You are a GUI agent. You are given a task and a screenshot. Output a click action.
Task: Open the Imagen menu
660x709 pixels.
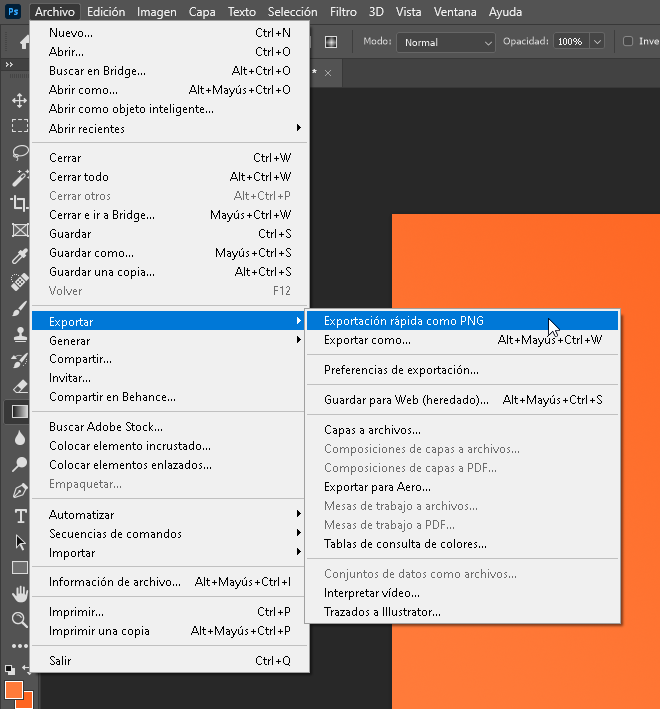coord(156,12)
